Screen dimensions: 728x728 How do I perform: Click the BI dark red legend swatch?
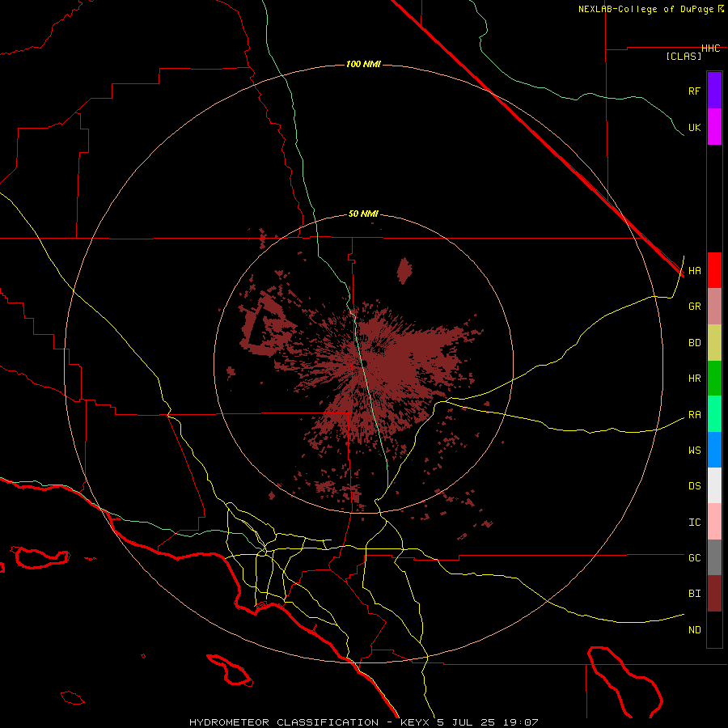tap(714, 594)
